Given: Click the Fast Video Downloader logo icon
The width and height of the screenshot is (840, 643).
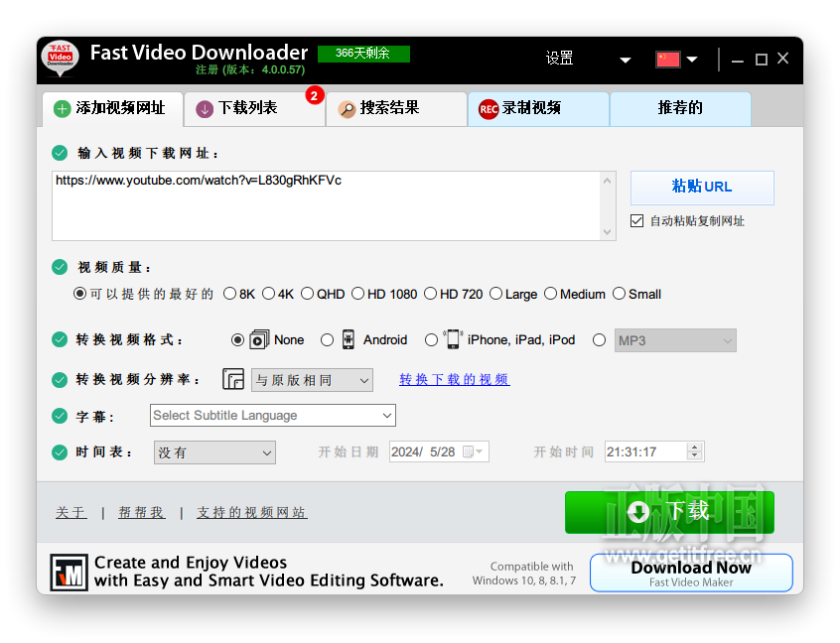Looking at the screenshot, I should (60, 59).
